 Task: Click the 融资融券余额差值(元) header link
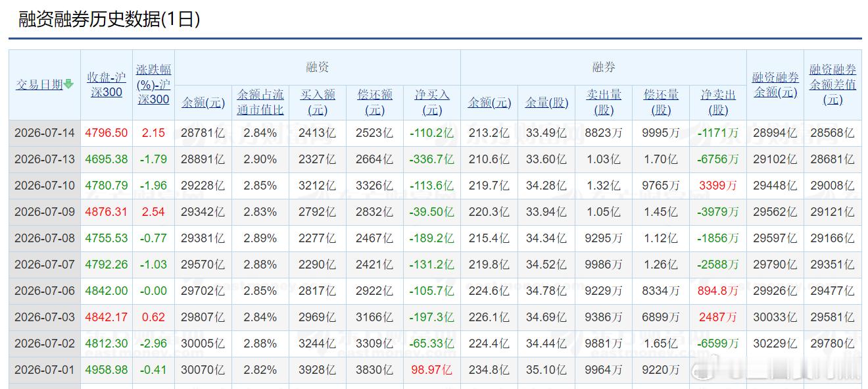pyautogui.click(x=832, y=84)
